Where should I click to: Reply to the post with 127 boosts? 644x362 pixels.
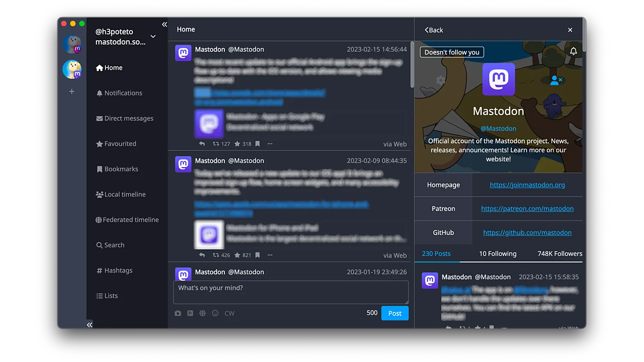[202, 144]
